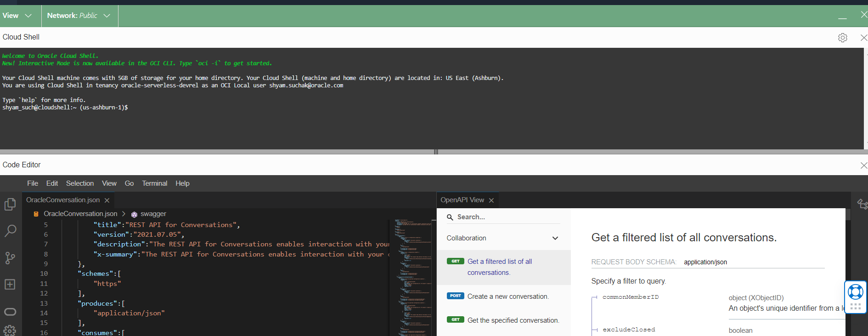Screen dimensions: 868x336
Task: Click line number 12 in gutter
Action: [44, 294]
